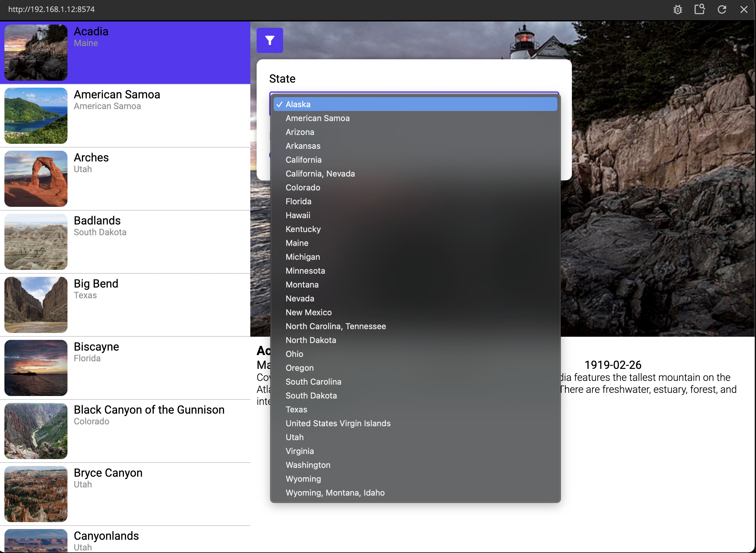Click the filter funnel button
The height and width of the screenshot is (553, 756).
pos(270,40)
